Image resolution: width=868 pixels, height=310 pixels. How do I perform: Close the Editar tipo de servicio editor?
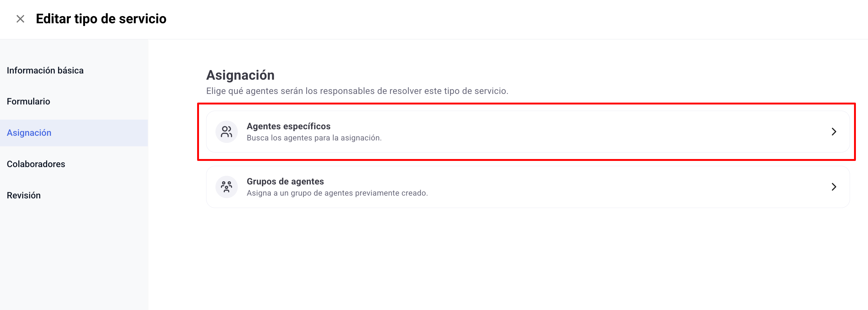click(x=20, y=19)
